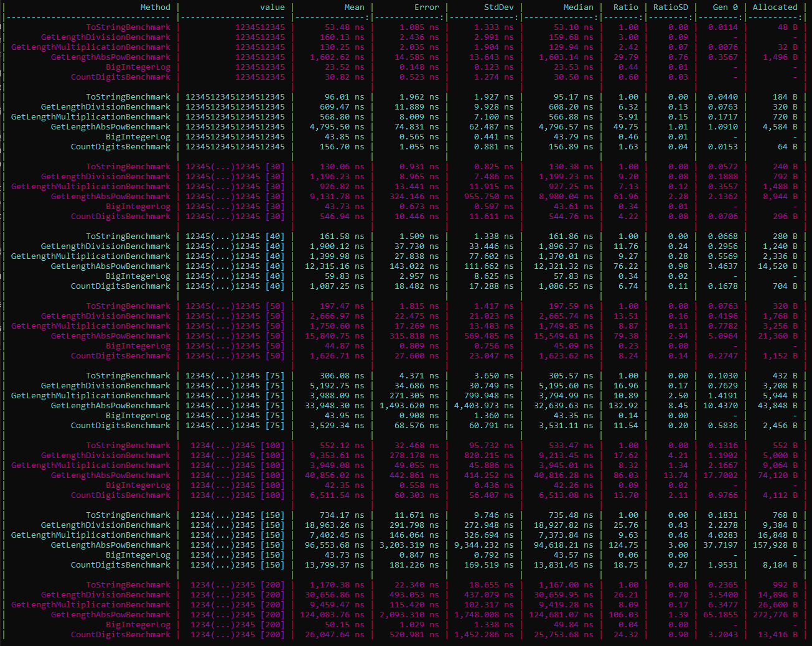Click the error value 74.831 ns
Image resolution: width=812 pixels, height=646 pixels.
[x=417, y=127]
